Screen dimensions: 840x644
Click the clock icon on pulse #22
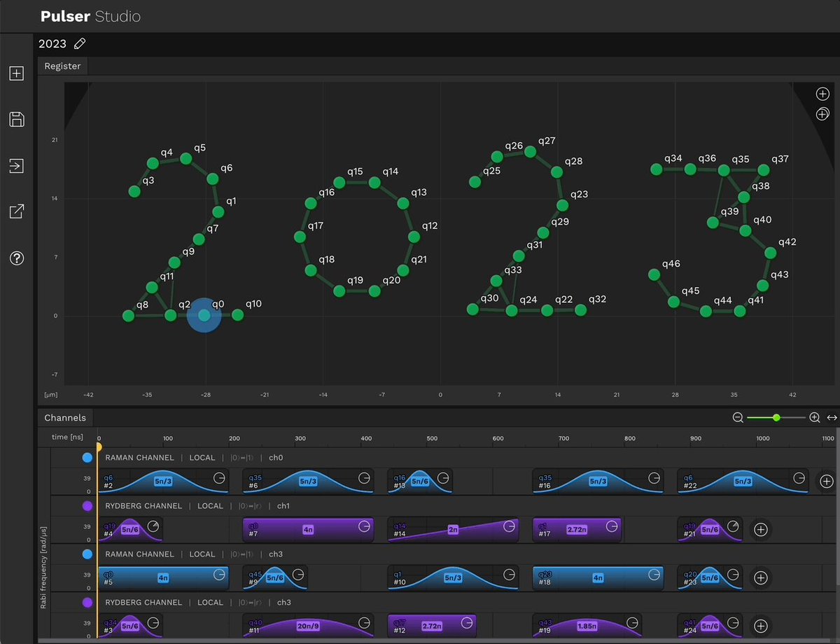799,477
